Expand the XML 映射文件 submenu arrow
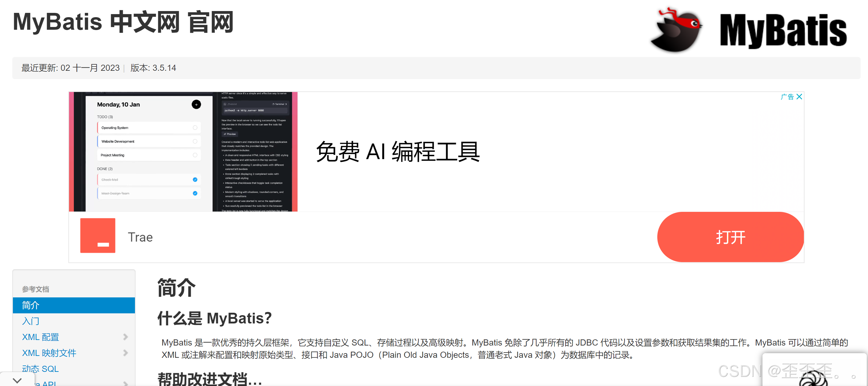Screen dimensions: 868x386 click(x=125, y=353)
